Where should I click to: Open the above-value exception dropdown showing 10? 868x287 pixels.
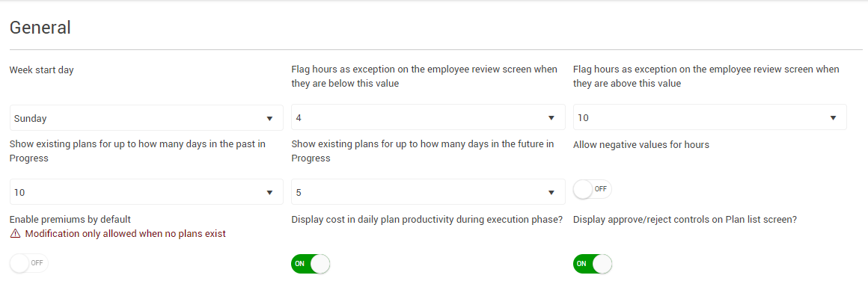click(x=709, y=117)
